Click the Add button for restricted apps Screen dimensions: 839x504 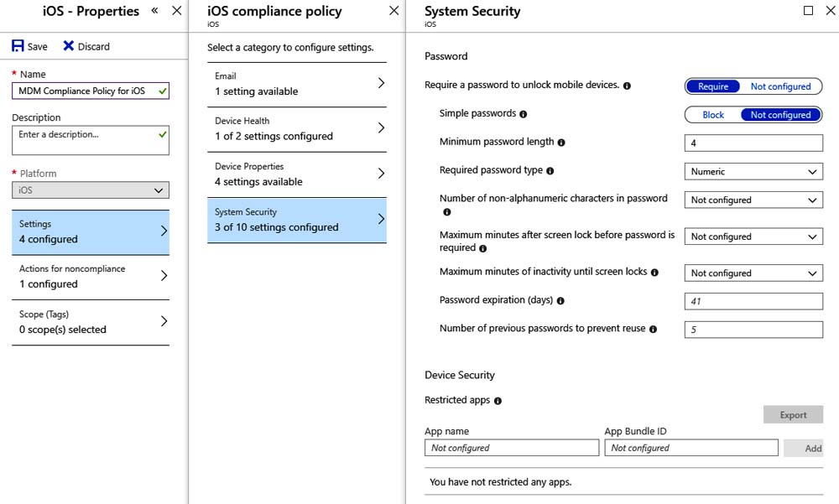(x=805, y=449)
